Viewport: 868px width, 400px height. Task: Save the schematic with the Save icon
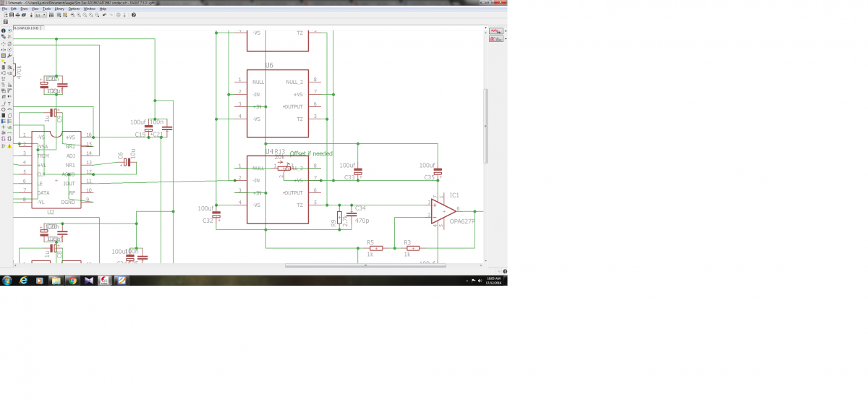pyautogui.click(x=12, y=14)
